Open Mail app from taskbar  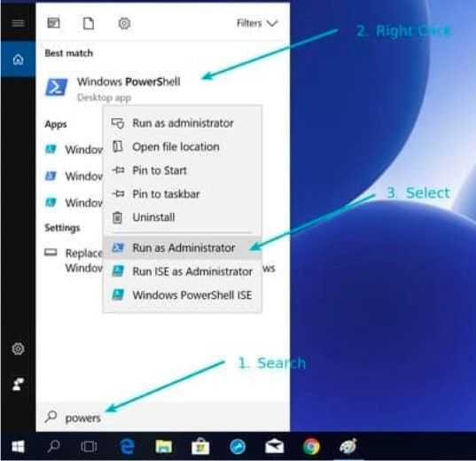274,447
